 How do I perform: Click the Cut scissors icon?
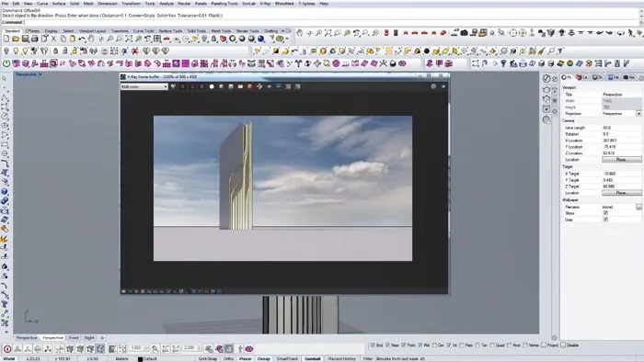pos(53,39)
